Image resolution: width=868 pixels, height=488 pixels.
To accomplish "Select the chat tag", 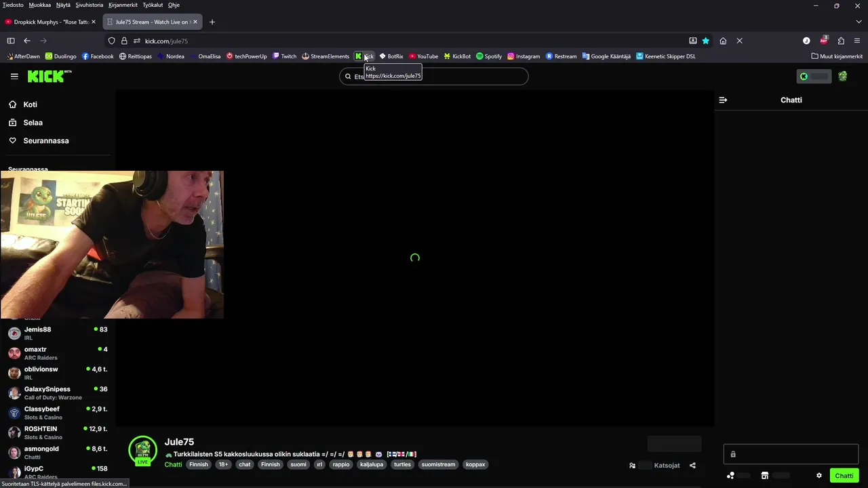I will (245, 465).
